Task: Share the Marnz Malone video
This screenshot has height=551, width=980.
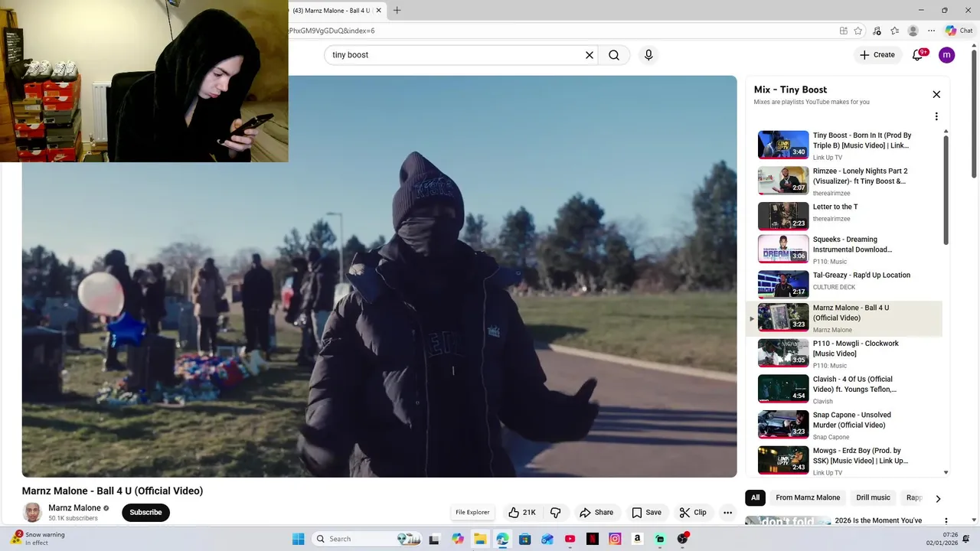Action: coord(596,513)
